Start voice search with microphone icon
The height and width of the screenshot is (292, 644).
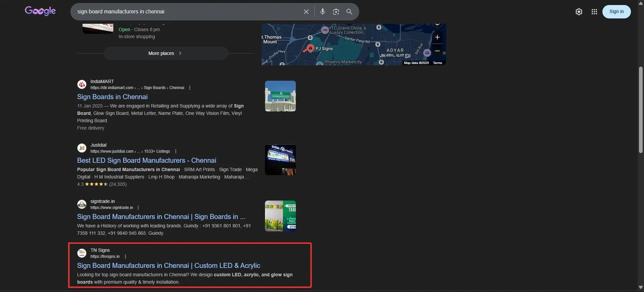pos(322,12)
